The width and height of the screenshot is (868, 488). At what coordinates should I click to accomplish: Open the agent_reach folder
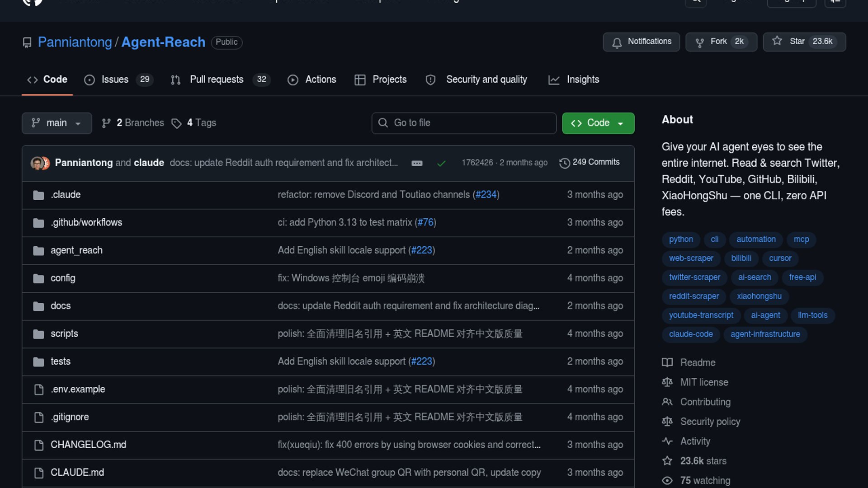pyautogui.click(x=76, y=250)
